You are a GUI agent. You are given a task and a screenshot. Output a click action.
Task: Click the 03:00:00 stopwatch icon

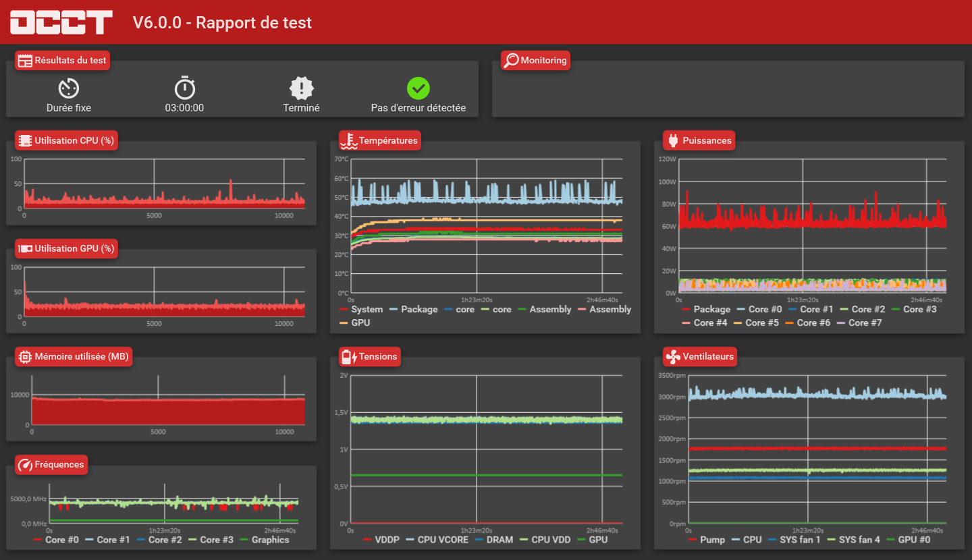point(185,88)
